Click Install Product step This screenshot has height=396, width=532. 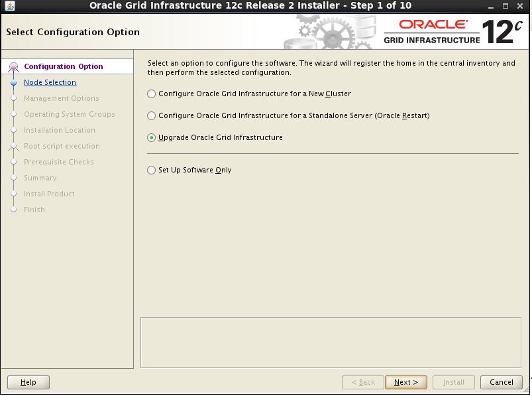[49, 194]
